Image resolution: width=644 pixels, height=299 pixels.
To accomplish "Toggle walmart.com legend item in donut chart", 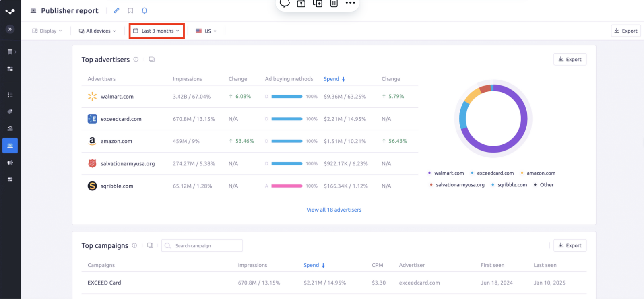I will tap(446, 173).
